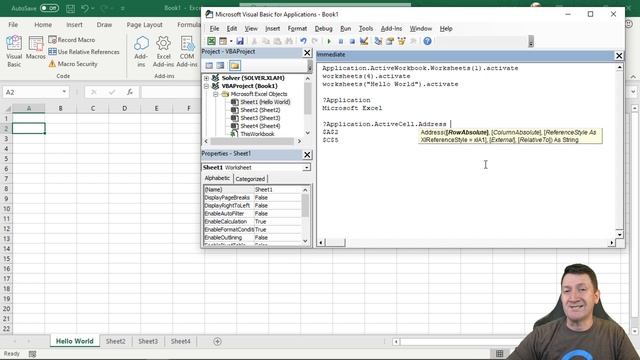Toggle Use Relative References in Excel

pyautogui.click(x=84, y=52)
